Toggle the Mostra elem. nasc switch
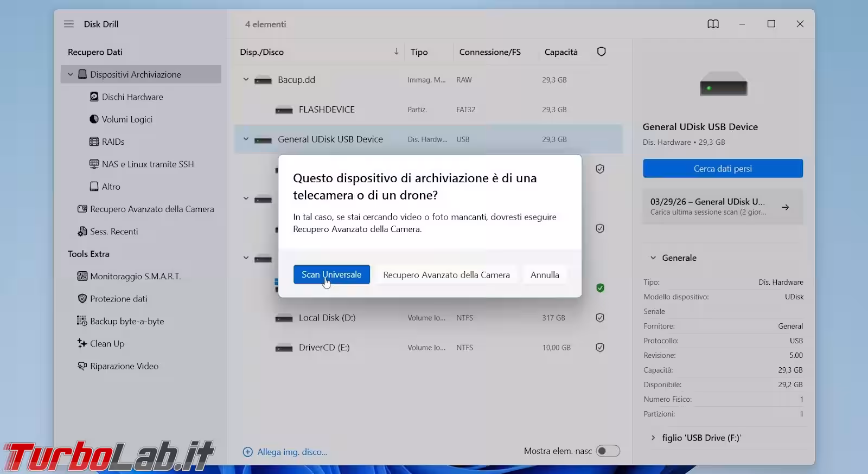Viewport: 868px width, 474px height. coord(608,451)
